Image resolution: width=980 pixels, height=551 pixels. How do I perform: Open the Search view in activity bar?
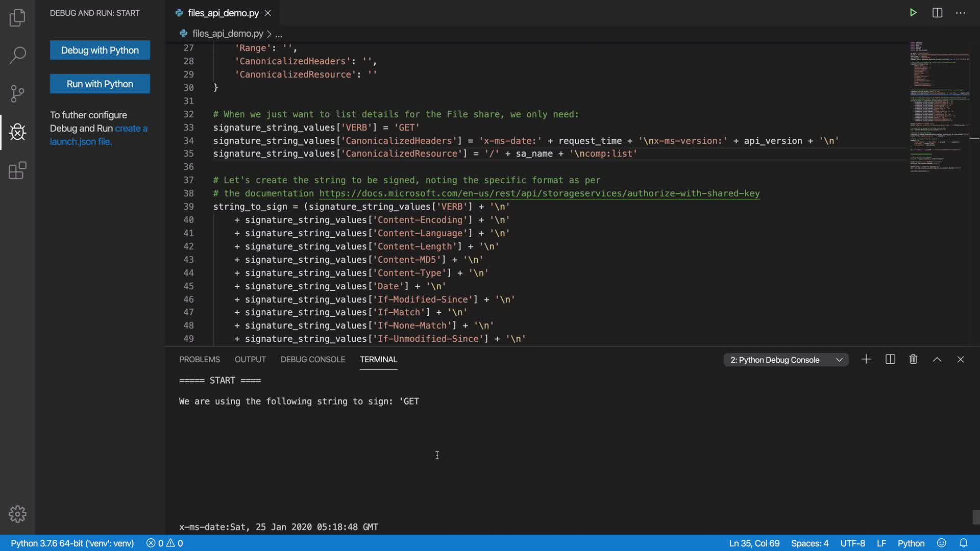click(17, 55)
